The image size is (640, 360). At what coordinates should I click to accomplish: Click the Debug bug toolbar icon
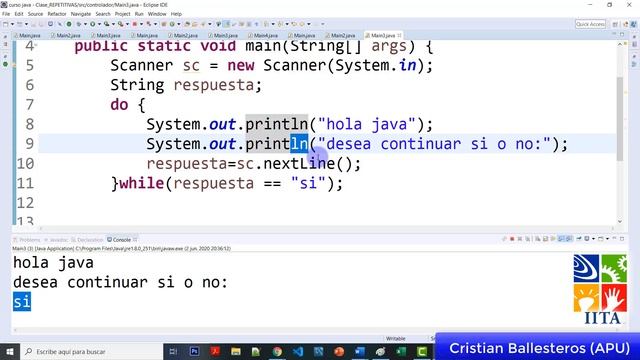tap(79, 24)
